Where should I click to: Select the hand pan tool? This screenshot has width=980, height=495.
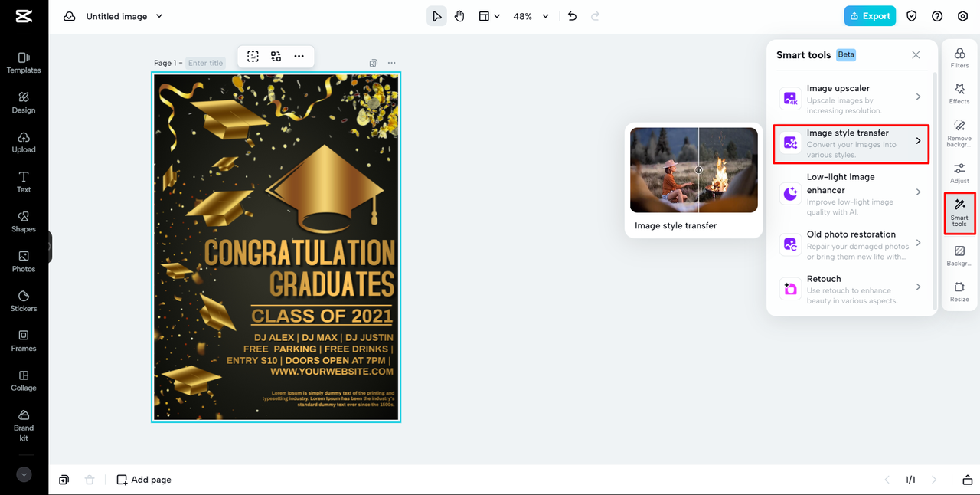pos(459,16)
